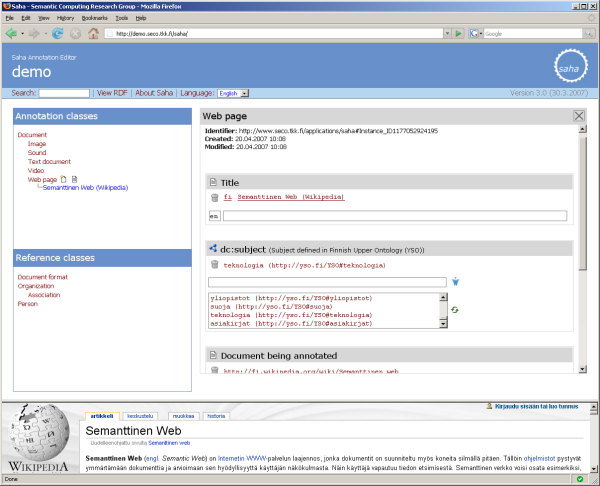The width and height of the screenshot is (600, 486).
Task: Click the Firefox back arrow button
Action: point(11,34)
